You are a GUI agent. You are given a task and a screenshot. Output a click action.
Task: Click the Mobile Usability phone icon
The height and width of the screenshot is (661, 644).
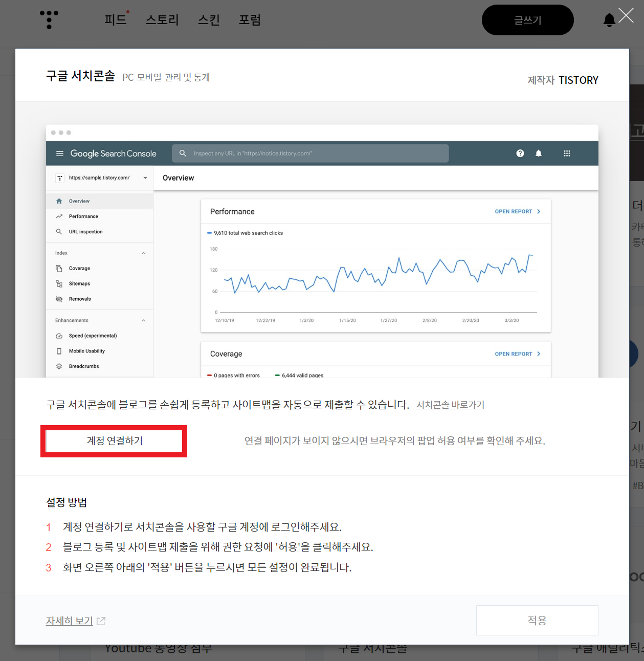click(59, 351)
